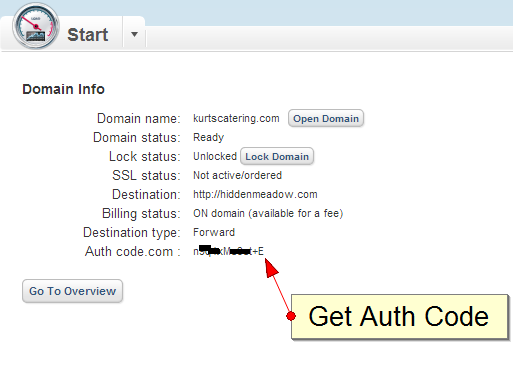Click the Go To Overview button
Viewport: 513px width, 370px height.
(x=72, y=291)
